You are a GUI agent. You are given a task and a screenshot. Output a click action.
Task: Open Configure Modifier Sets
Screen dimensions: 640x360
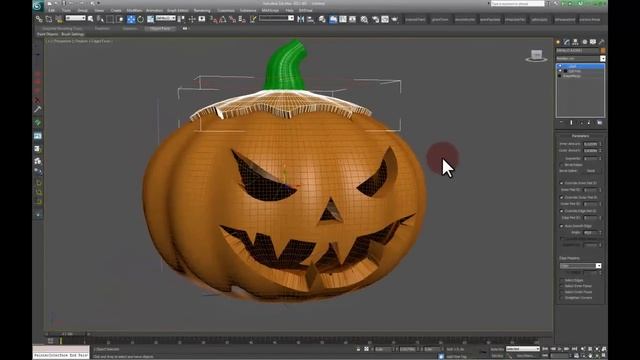click(x=599, y=122)
